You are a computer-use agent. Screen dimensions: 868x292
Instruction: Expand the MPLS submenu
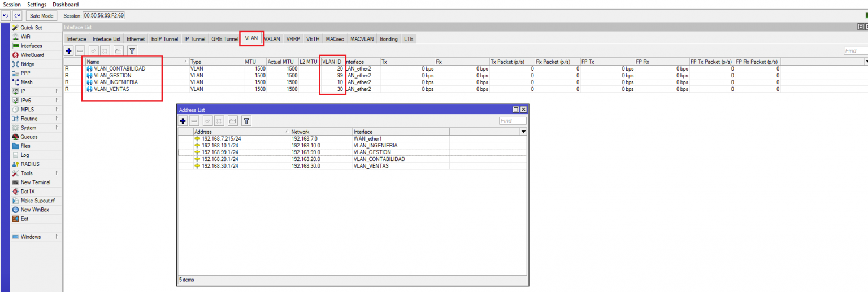(x=57, y=109)
